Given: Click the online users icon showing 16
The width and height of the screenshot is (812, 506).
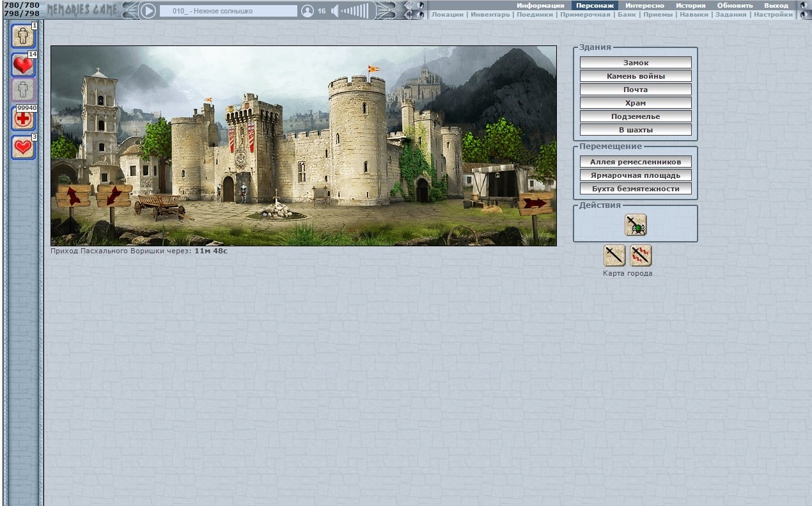Looking at the screenshot, I should coord(308,11).
